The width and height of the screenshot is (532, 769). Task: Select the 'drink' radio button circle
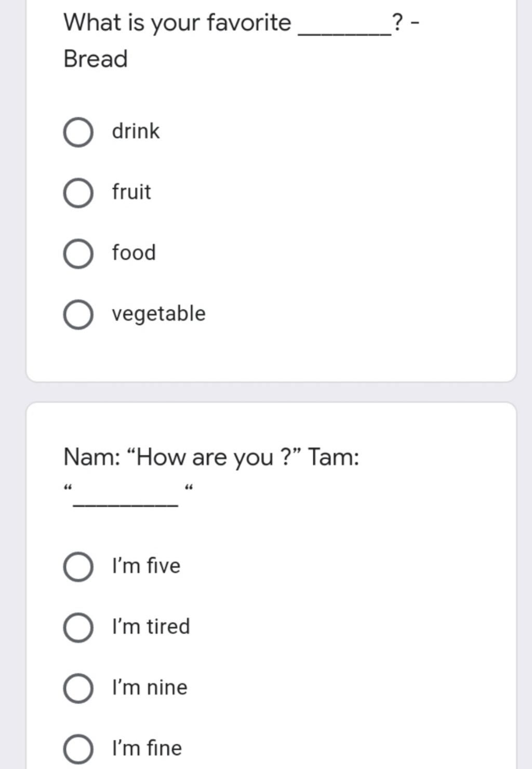pos(78,132)
